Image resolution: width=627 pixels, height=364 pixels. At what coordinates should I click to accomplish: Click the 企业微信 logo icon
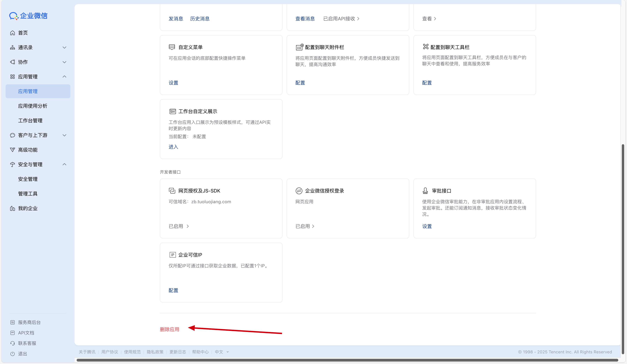tap(14, 16)
